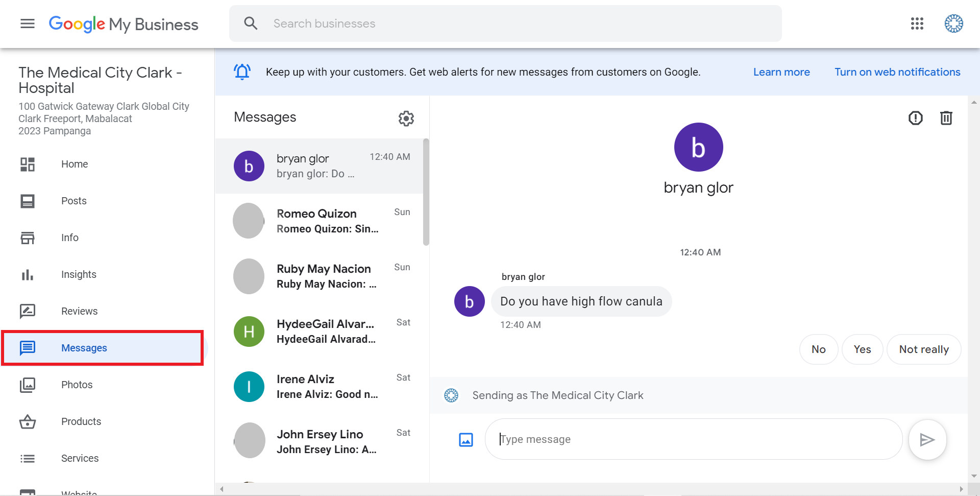The height and width of the screenshot is (496, 980).
Task: Click the Learn more link
Action: 781,72
